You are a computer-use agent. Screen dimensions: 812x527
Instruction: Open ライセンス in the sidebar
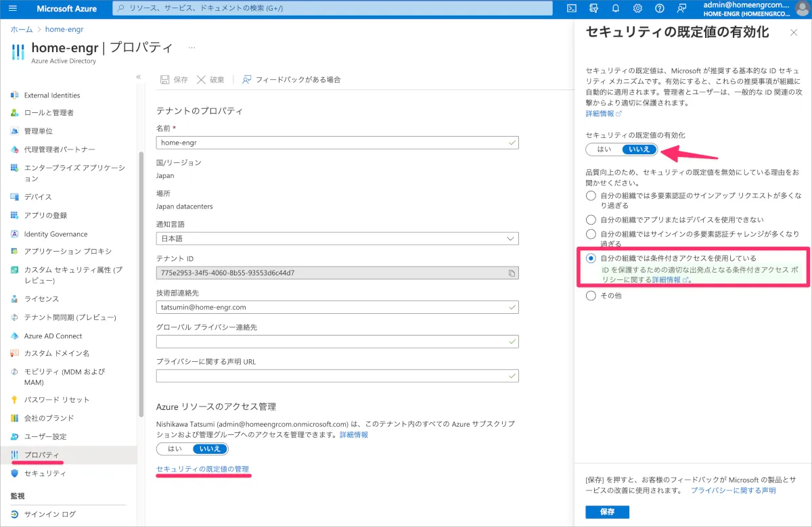pos(41,299)
